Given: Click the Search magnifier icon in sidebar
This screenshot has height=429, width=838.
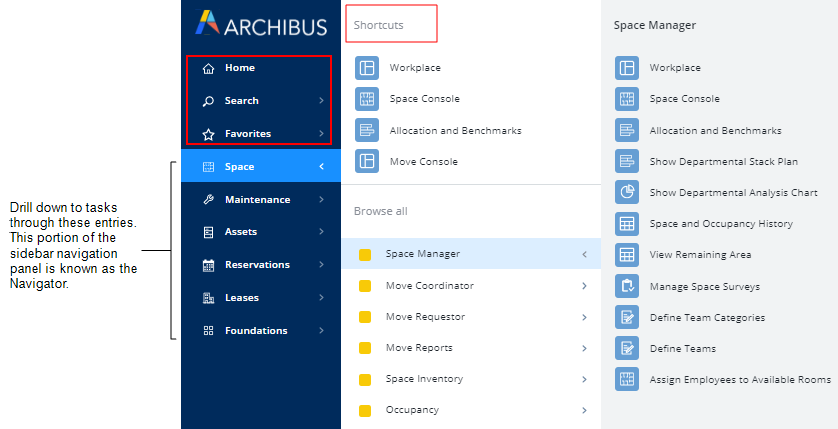Looking at the screenshot, I should [x=208, y=101].
